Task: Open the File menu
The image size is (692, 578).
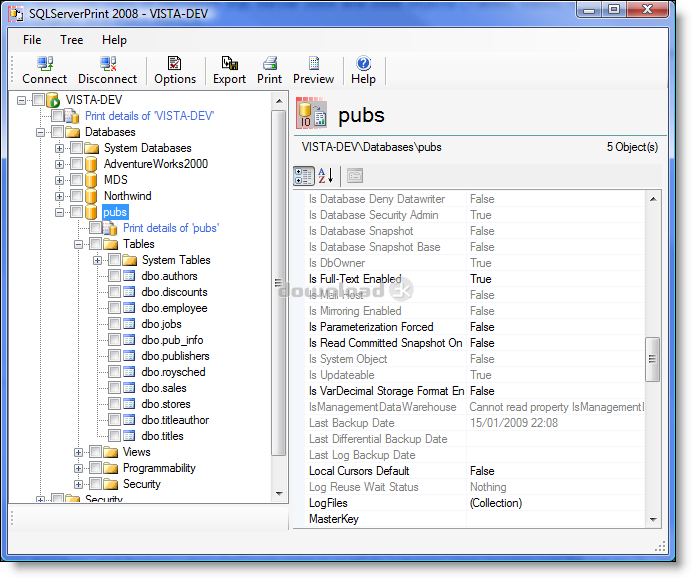Action: tap(32, 40)
